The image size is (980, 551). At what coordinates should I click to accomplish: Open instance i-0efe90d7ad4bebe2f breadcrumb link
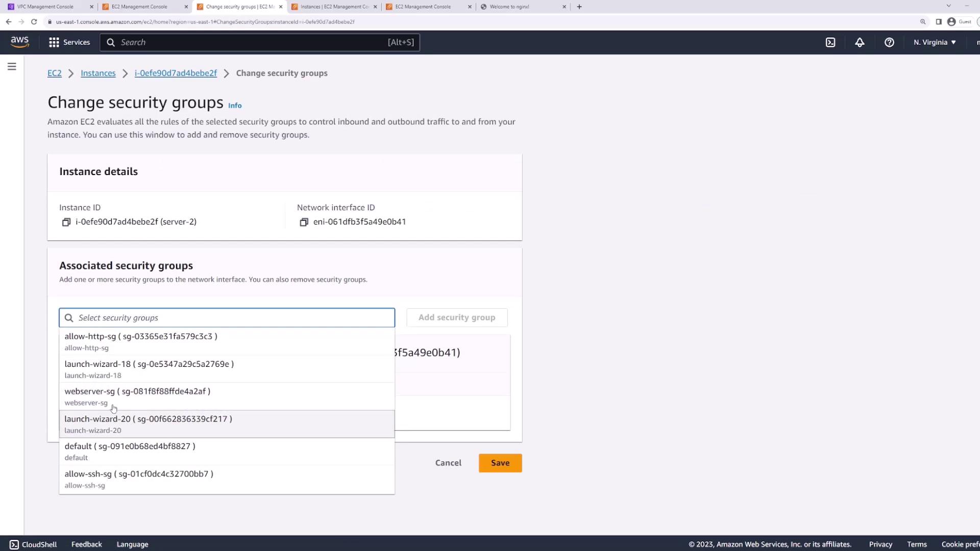point(176,73)
